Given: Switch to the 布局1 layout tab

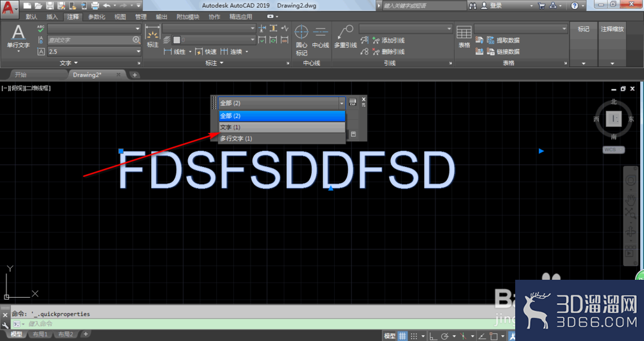Looking at the screenshot, I should click(x=40, y=334).
